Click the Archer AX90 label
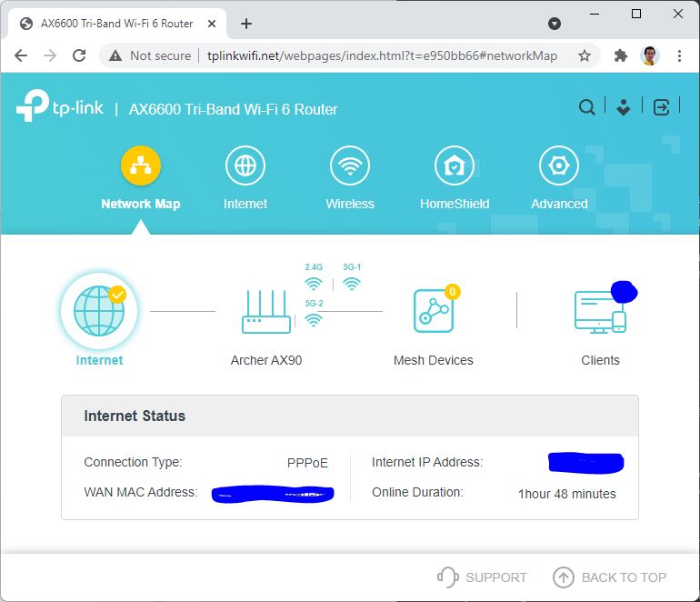Image resolution: width=700 pixels, height=602 pixels. (x=266, y=360)
